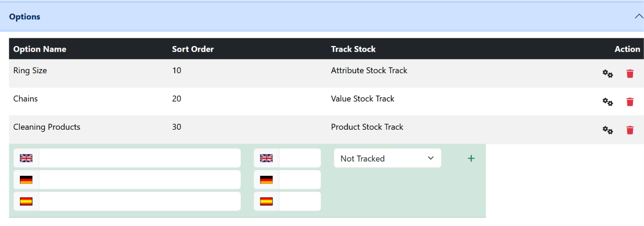Image resolution: width=644 pixels, height=226 pixels.
Task: Open settings gears for Cleaning Products option
Action: 607,130
